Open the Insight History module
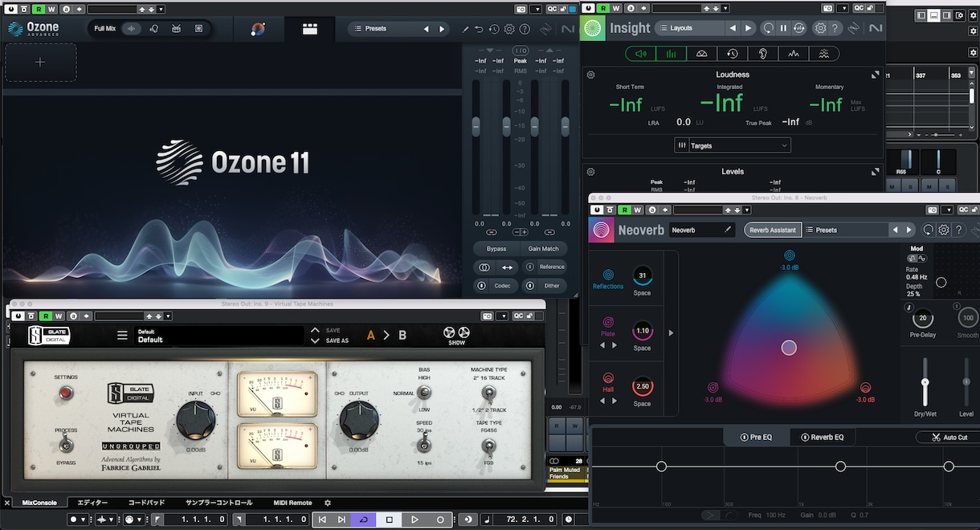The image size is (980, 530). pos(733,54)
